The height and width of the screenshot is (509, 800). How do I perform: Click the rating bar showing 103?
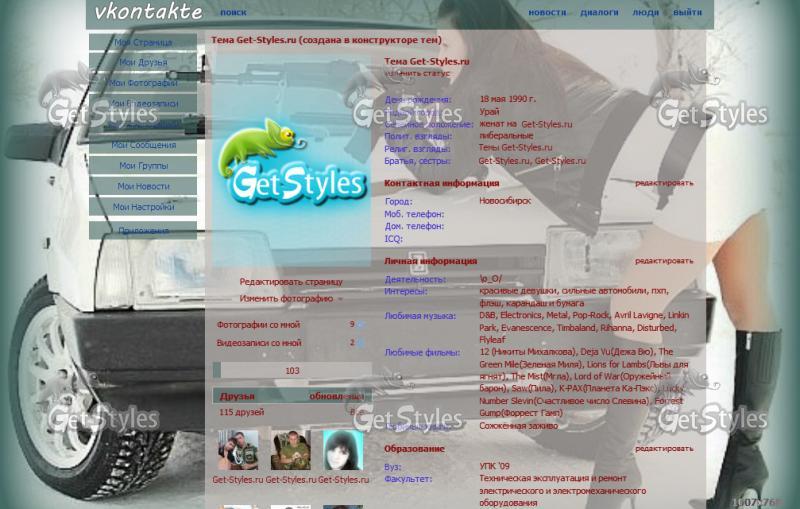point(291,371)
